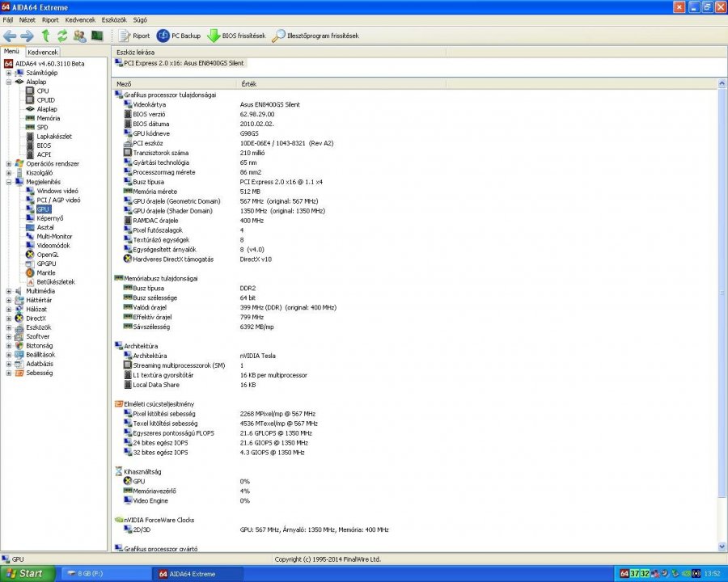Select Memória in the tree

(x=49, y=118)
